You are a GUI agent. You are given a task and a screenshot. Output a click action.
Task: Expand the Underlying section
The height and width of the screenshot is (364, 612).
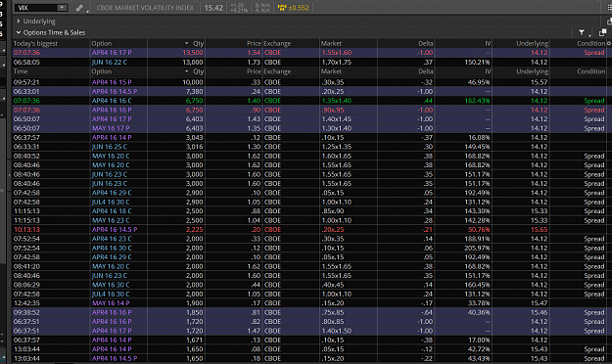tap(18, 22)
